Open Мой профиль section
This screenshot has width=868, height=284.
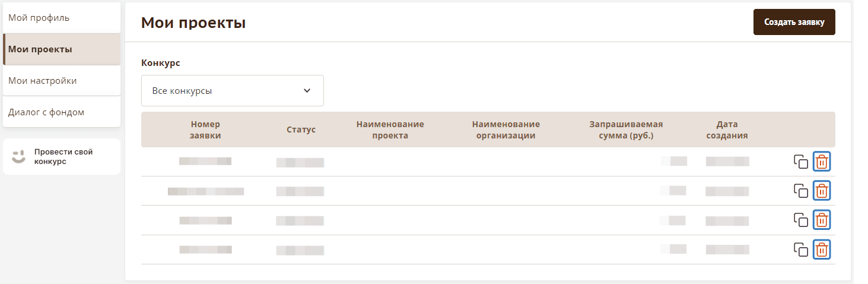[62, 18]
